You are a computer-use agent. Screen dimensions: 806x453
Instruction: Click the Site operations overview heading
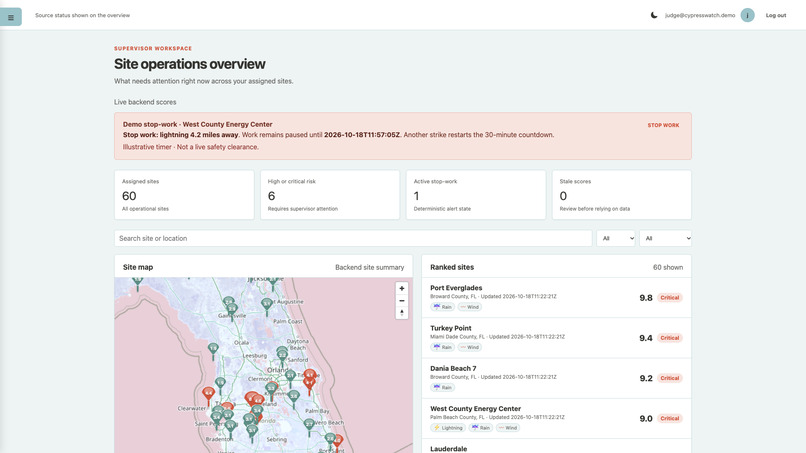(x=190, y=64)
